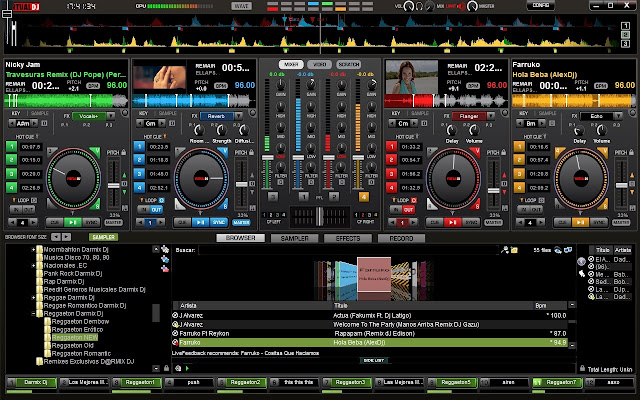Screen dimensions: 640x400
Task: Play/pause the blue deck
Action: [x=200, y=222]
